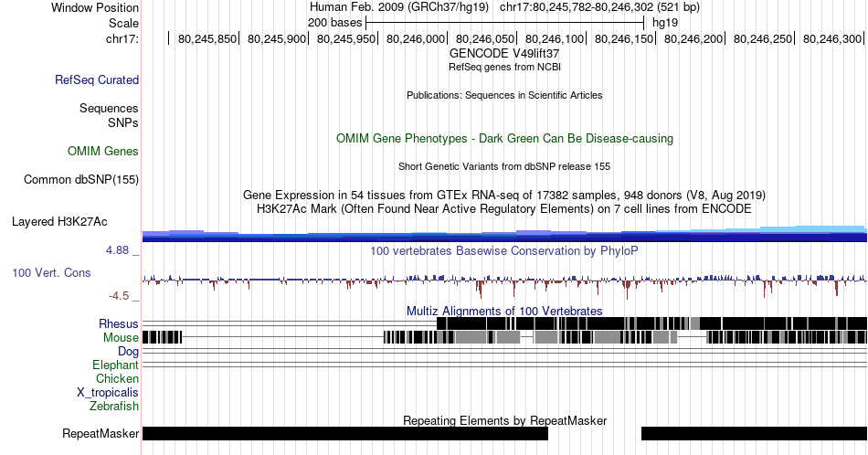Screen dimensions: 868x455
Task: Click the 80,246,100 ruler position
Action: [554, 38]
